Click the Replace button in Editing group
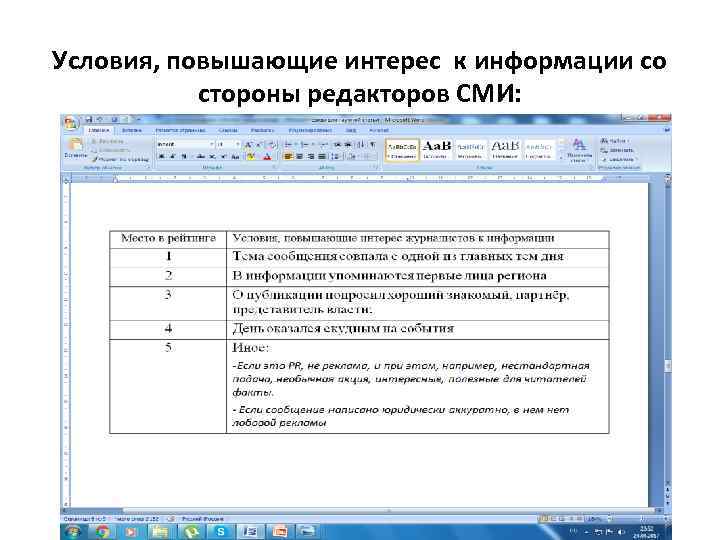The width and height of the screenshot is (720, 540). click(x=618, y=150)
